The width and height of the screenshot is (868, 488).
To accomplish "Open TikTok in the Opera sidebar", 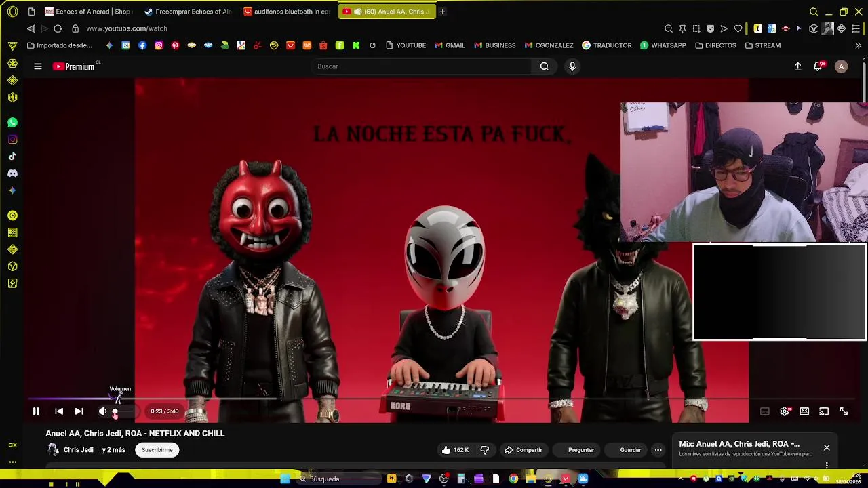I will (x=12, y=157).
